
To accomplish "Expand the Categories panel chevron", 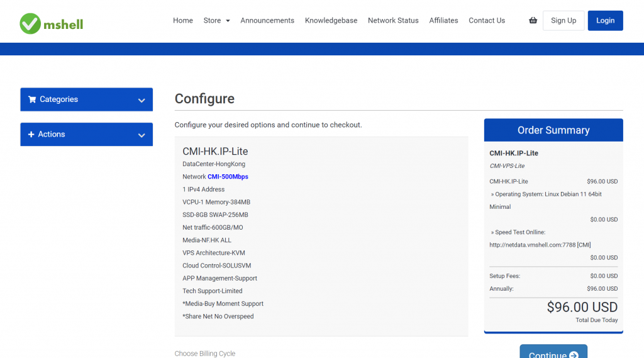I will coord(142,100).
